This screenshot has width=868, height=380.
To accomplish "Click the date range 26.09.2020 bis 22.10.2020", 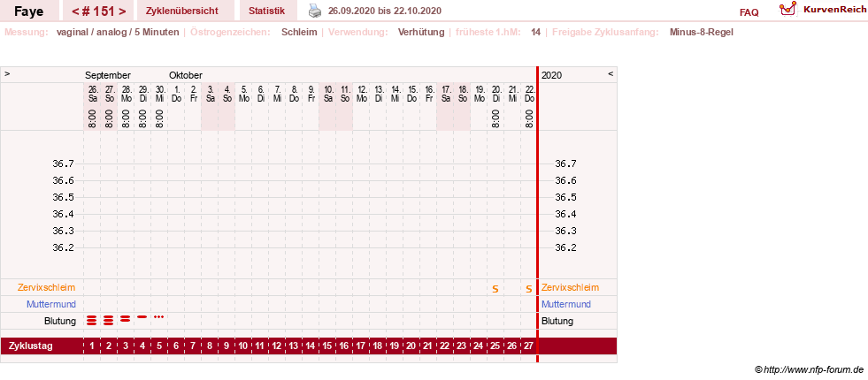I will pyautogui.click(x=385, y=11).
